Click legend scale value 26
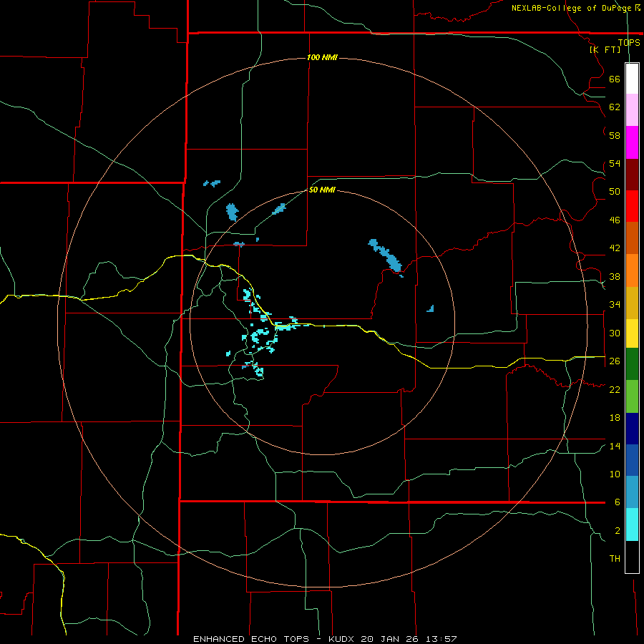The image size is (644, 644). tap(615, 361)
